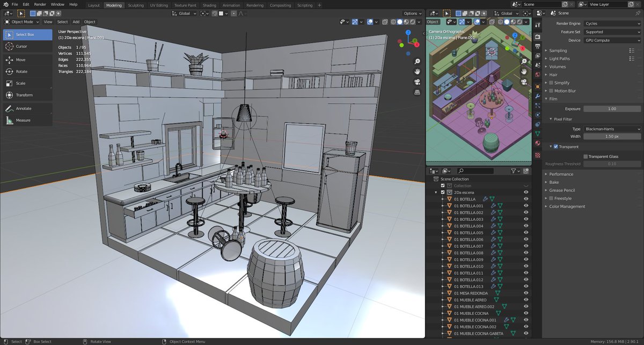Hide 01 BOTELLA.005 with its eye icon
Viewport: 644px width, 345px height.
(x=525, y=232)
